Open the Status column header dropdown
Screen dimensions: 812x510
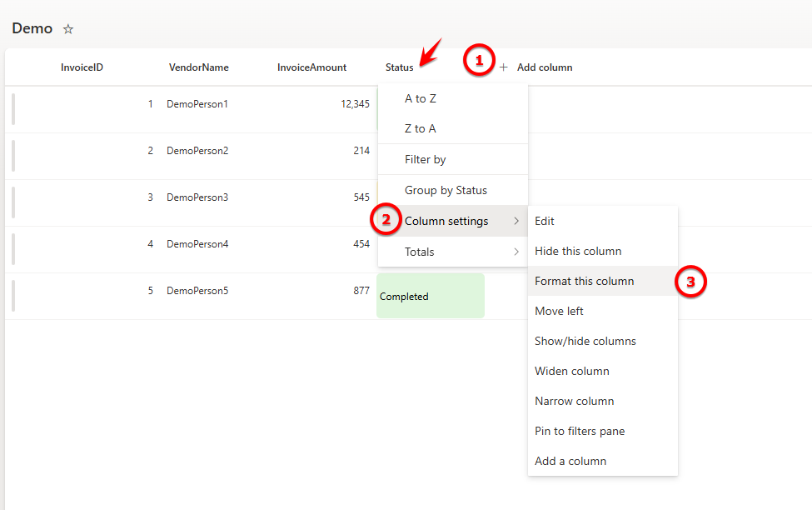click(x=399, y=67)
